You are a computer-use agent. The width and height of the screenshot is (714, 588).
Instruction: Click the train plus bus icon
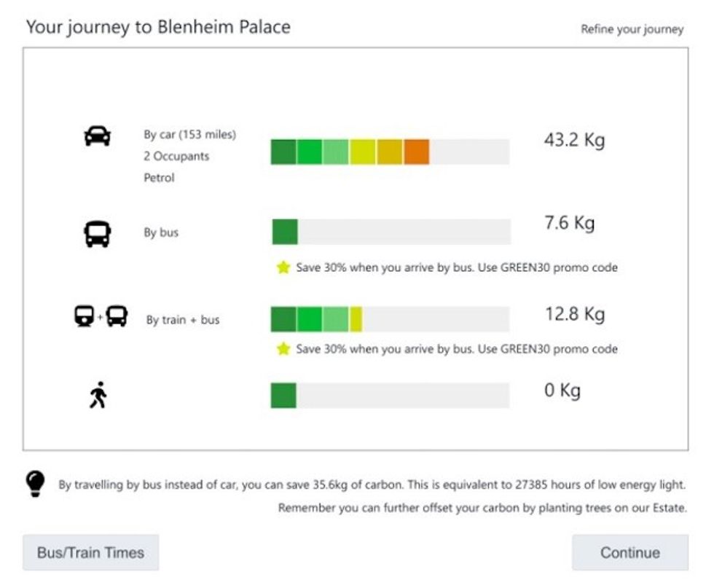pyautogui.click(x=101, y=316)
